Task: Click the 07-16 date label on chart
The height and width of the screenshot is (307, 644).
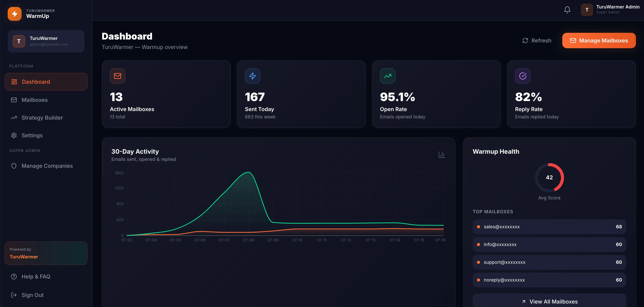Action: [440, 240]
